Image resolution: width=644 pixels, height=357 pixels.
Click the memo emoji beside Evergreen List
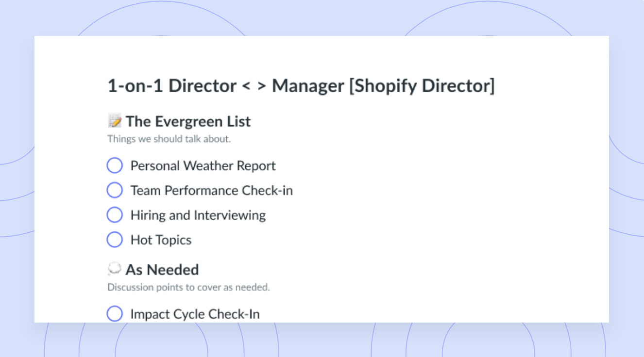[115, 121]
